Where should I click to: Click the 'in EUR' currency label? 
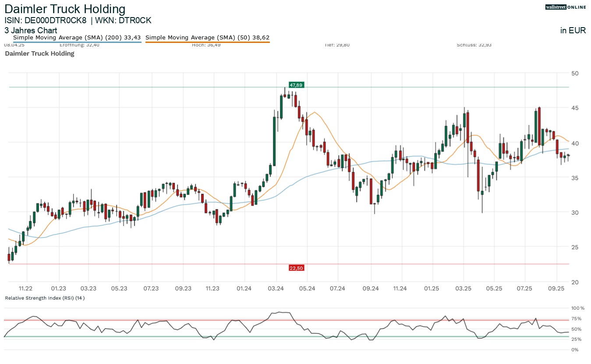(573, 31)
